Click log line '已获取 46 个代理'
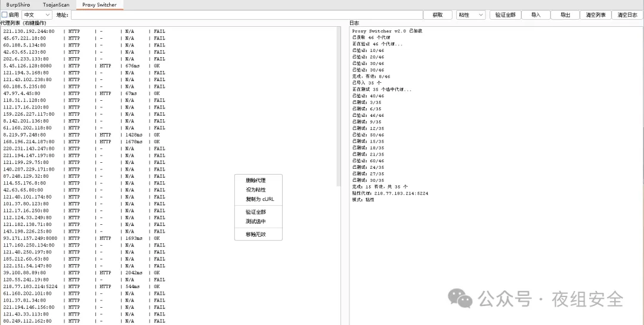 pyautogui.click(x=371, y=38)
